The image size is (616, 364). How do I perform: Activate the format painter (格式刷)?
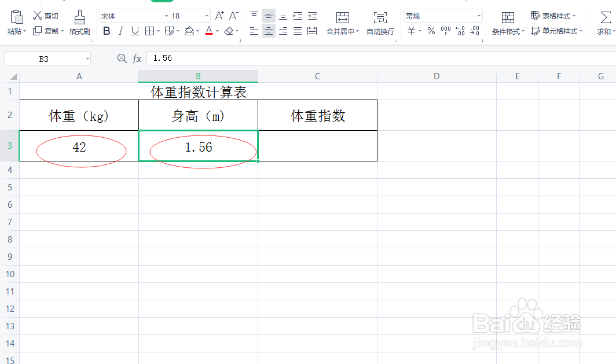tap(79, 23)
